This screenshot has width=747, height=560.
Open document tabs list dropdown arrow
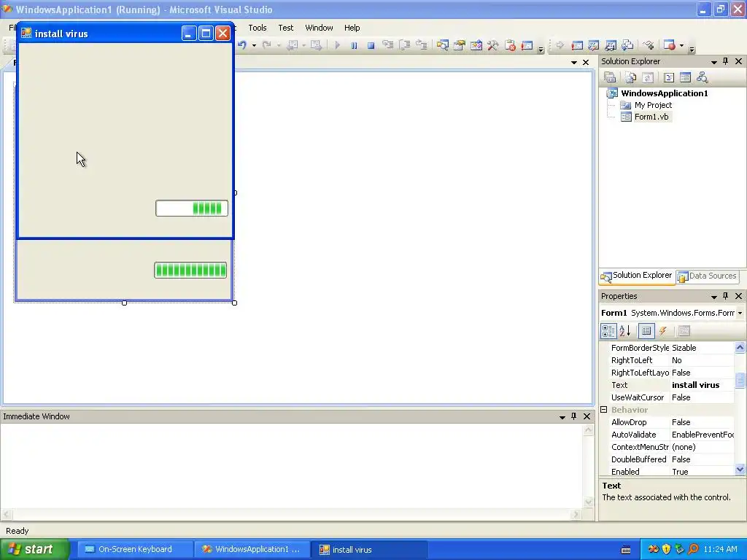click(573, 63)
